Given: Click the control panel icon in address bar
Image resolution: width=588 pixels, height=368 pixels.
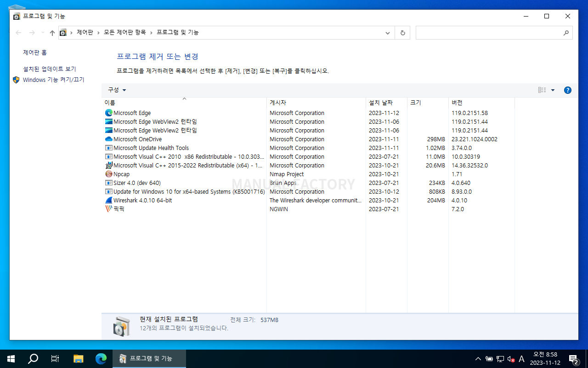Looking at the screenshot, I should [63, 33].
